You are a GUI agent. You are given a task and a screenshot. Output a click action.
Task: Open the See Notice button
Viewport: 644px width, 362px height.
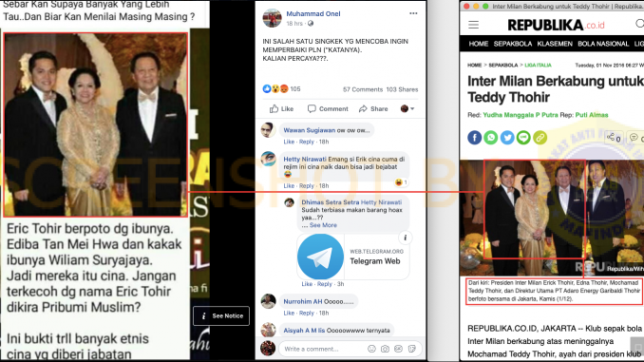(x=221, y=316)
